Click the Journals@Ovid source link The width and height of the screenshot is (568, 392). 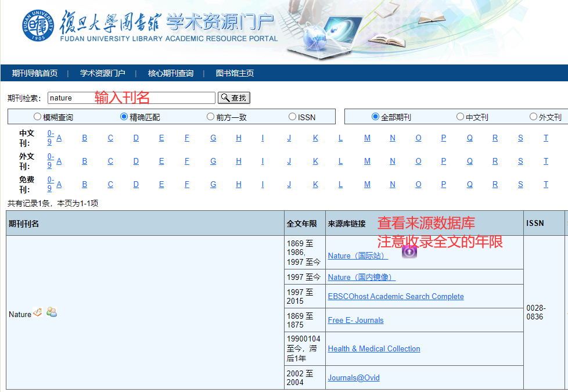354,377
